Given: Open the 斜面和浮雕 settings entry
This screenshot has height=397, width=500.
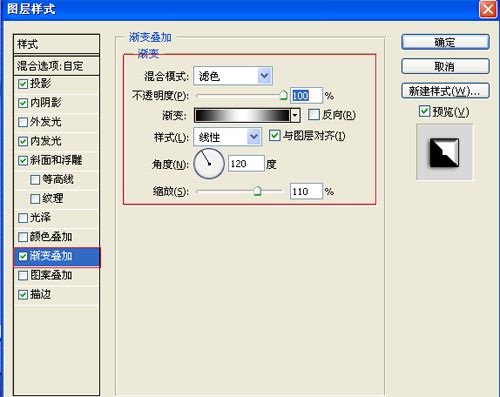Looking at the screenshot, I should click(56, 161).
